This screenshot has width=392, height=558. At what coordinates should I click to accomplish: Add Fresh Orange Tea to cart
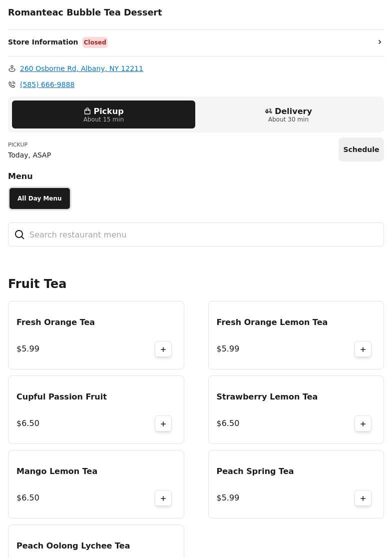163,349
